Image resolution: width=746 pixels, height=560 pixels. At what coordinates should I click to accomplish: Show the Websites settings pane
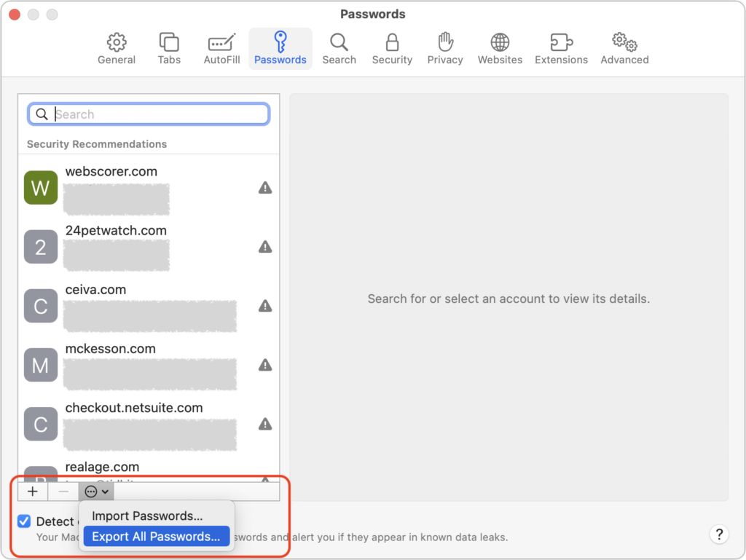[x=500, y=49]
